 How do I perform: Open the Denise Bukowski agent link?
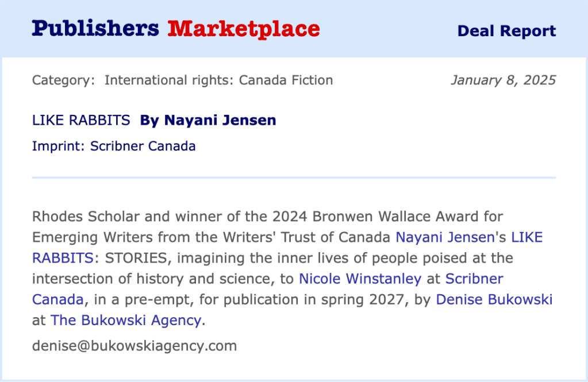pos(494,299)
